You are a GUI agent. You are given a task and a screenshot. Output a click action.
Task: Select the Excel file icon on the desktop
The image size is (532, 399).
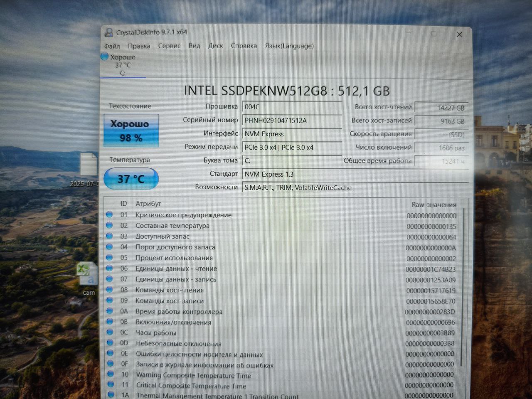[88, 274]
